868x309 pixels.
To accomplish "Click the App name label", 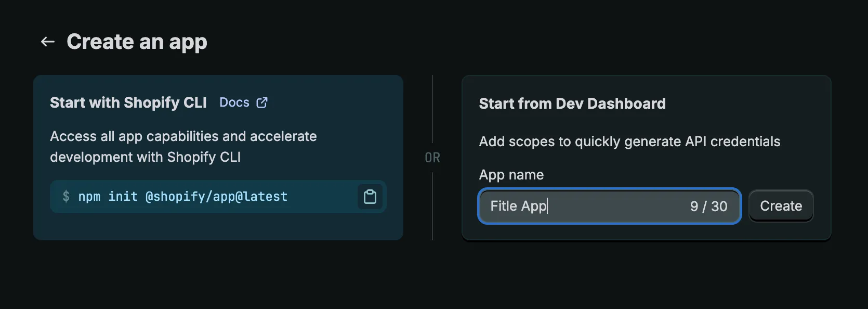I will pos(511,175).
